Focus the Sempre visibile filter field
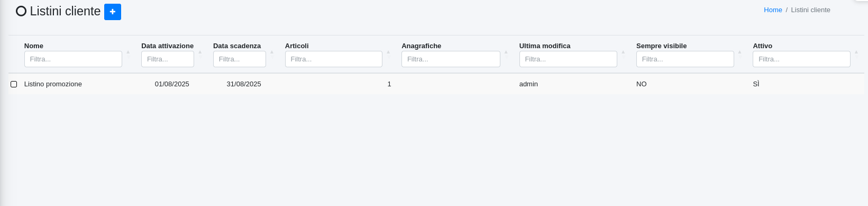Viewport: 868px width, 206px height. 685,59
